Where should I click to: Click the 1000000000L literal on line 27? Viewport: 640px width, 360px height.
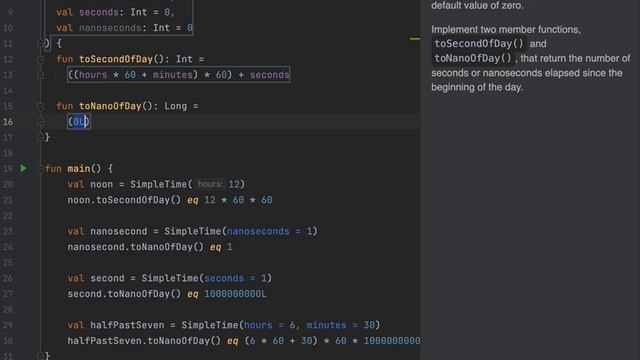236,294
